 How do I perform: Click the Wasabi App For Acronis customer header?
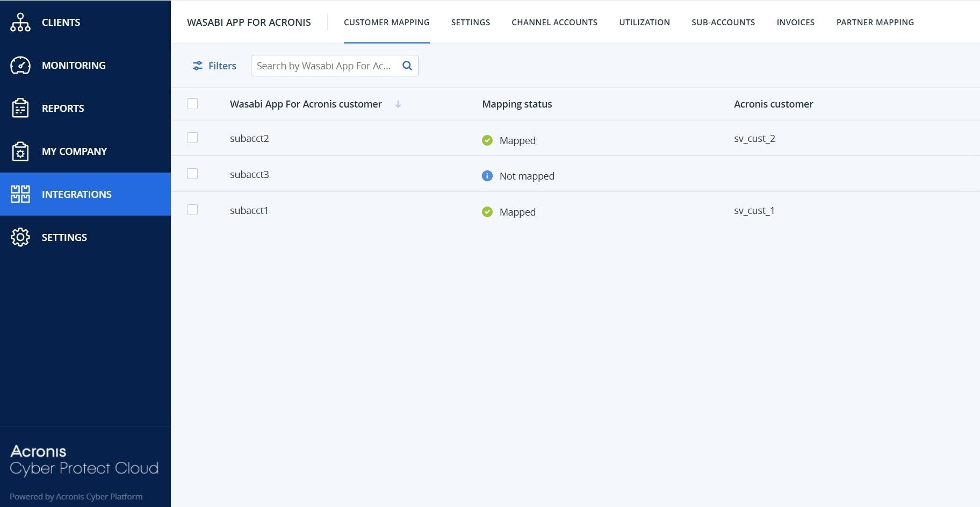(x=306, y=104)
